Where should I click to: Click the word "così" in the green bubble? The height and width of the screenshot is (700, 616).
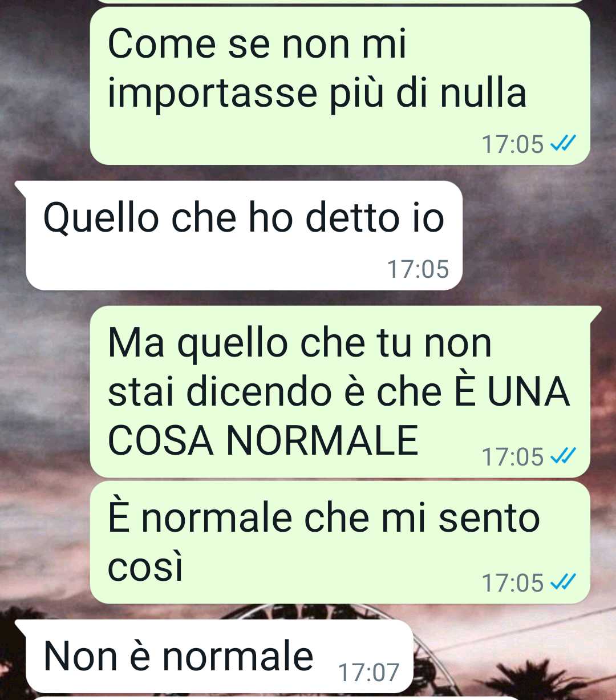[145, 566]
